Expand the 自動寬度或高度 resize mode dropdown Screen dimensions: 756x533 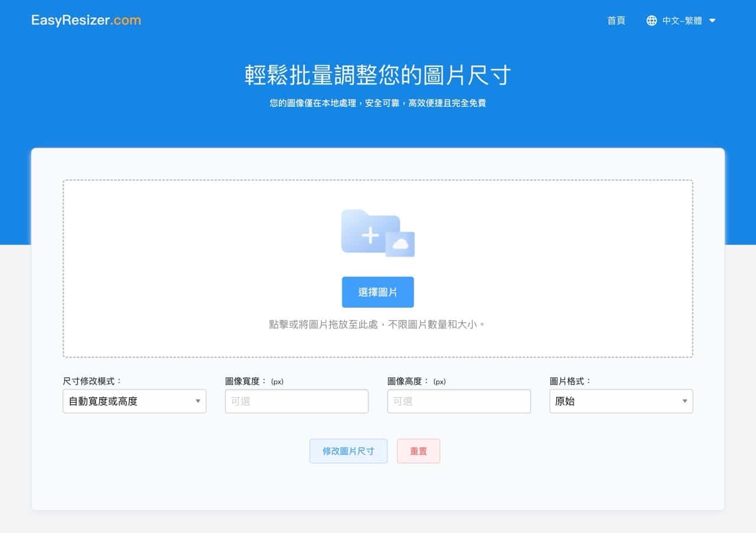coord(134,401)
